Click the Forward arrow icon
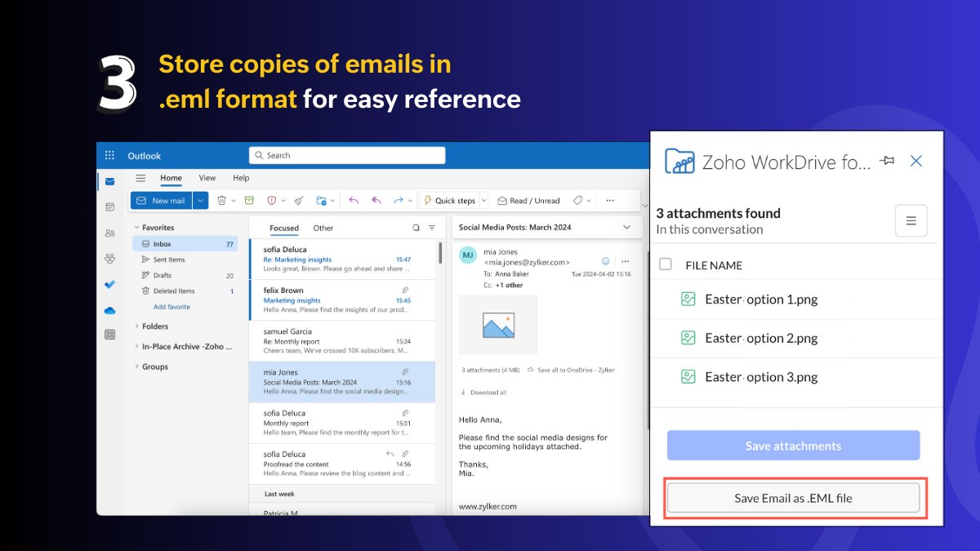This screenshot has height=551, width=980. tap(399, 200)
